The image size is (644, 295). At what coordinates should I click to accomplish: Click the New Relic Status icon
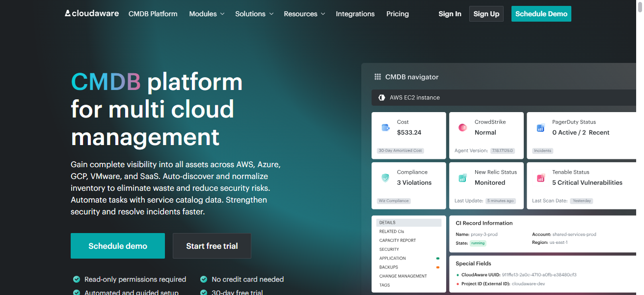pos(462,178)
